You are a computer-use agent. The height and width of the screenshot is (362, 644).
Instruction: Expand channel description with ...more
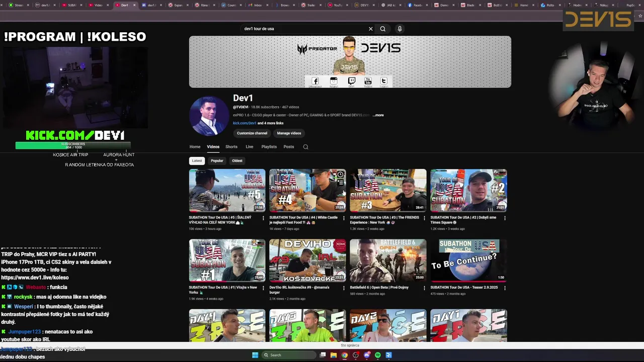coord(378,115)
